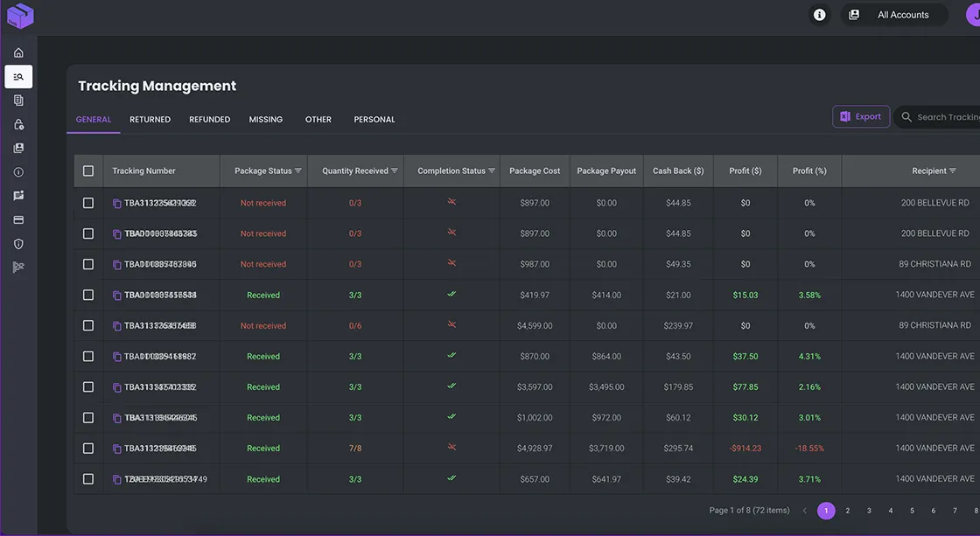
Task: Click the current page 1 button
Action: pos(826,511)
